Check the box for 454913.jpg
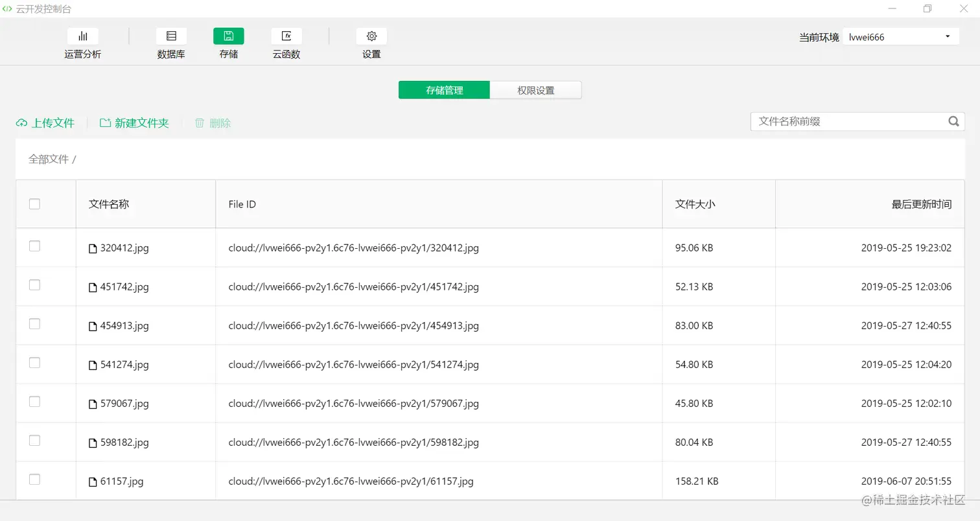Viewport: 980px width, 521px height. click(x=34, y=323)
